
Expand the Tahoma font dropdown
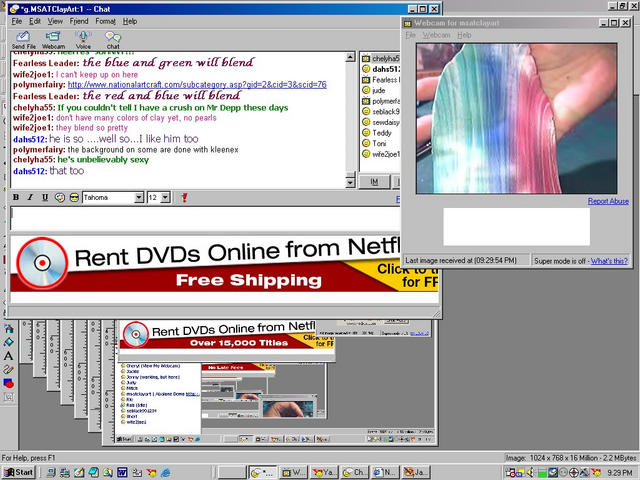click(139, 198)
